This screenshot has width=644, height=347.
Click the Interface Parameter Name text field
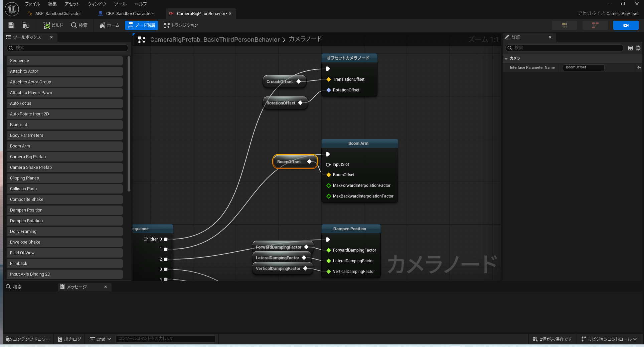pos(583,67)
